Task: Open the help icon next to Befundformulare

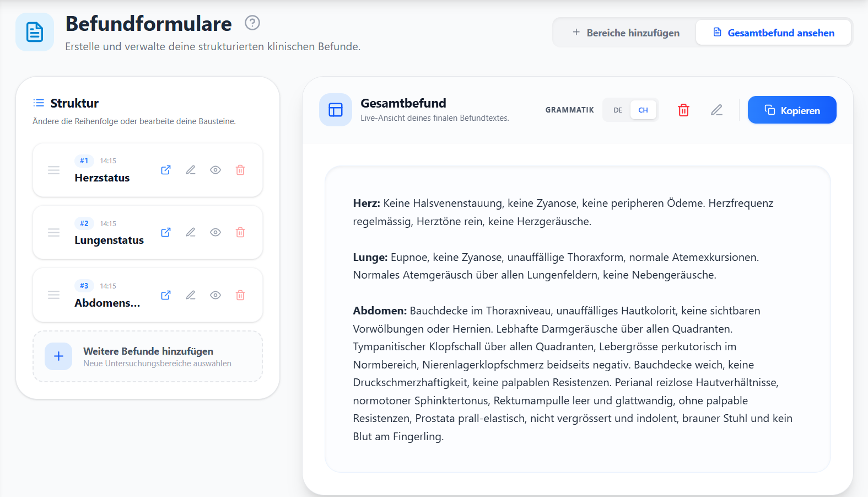Action: pyautogui.click(x=252, y=23)
